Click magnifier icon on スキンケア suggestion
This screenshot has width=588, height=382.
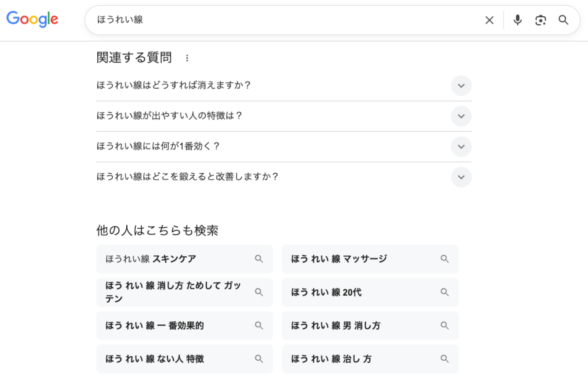point(259,259)
